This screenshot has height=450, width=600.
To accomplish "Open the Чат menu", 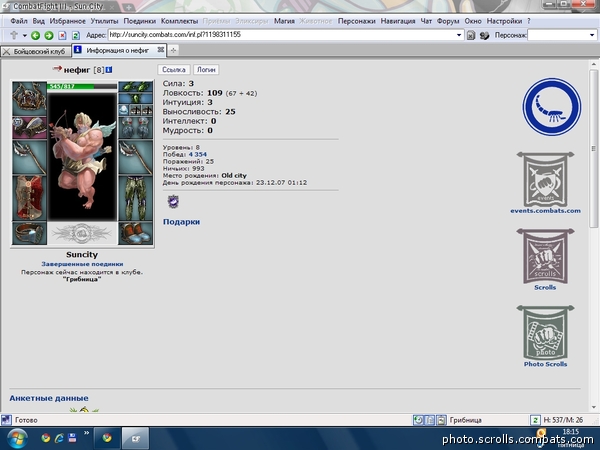I will tap(426, 21).
